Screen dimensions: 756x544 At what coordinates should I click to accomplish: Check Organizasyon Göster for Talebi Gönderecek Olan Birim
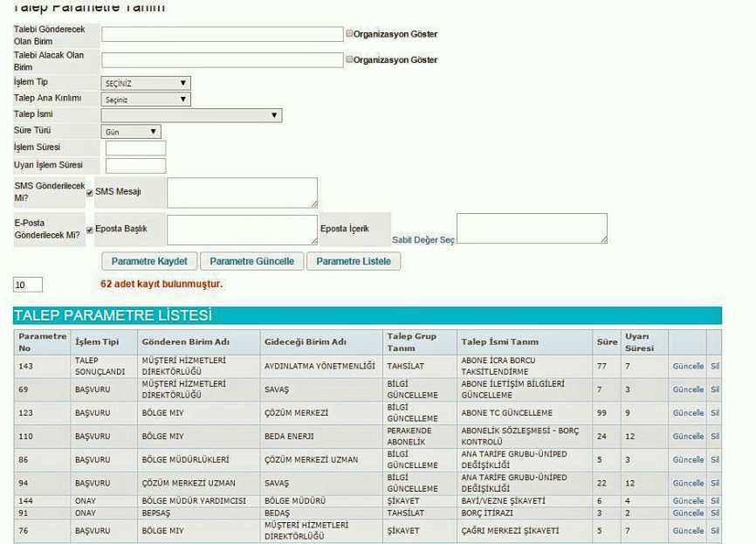[x=349, y=34]
